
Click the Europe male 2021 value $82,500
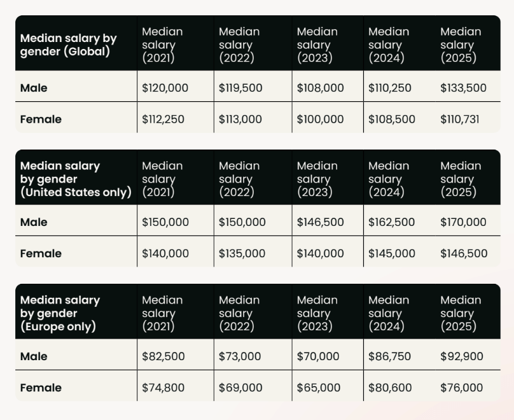click(163, 356)
